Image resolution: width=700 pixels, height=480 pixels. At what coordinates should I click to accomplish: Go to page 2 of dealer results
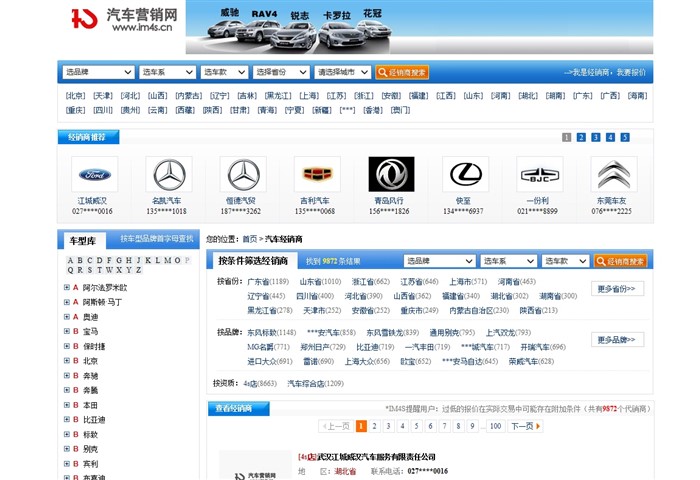pyautogui.click(x=375, y=426)
